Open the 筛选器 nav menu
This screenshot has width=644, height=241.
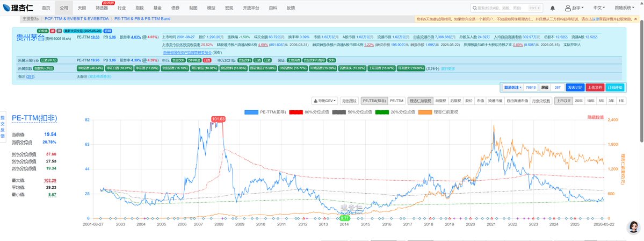coord(102,8)
